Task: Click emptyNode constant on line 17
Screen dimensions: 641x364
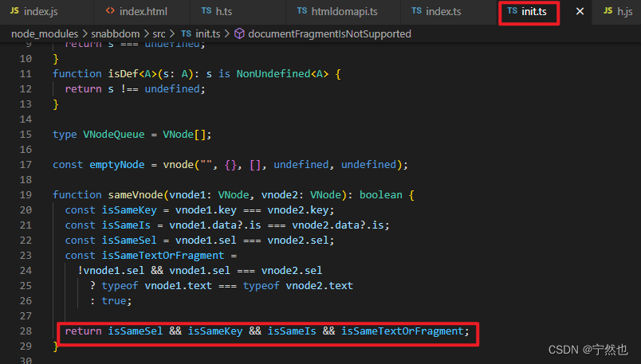Action: [117, 165]
